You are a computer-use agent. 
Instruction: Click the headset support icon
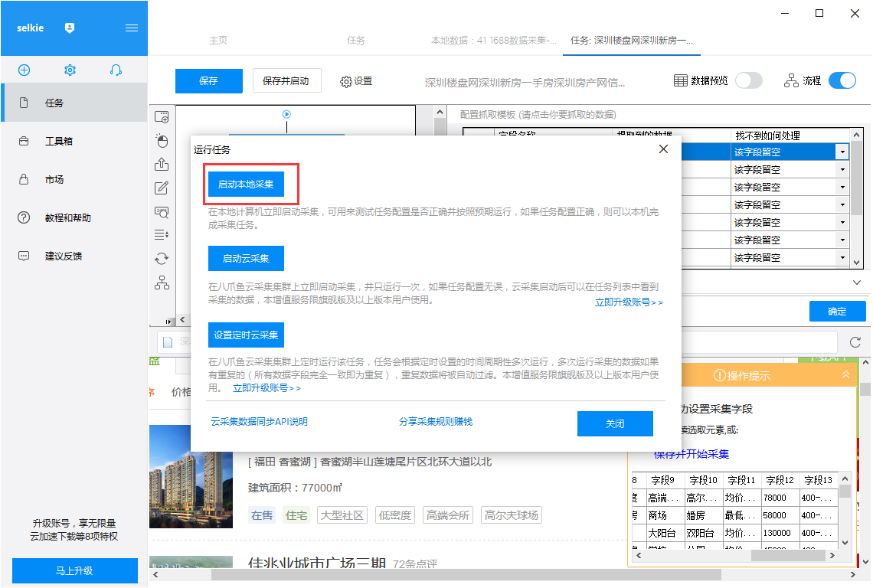coord(116,70)
